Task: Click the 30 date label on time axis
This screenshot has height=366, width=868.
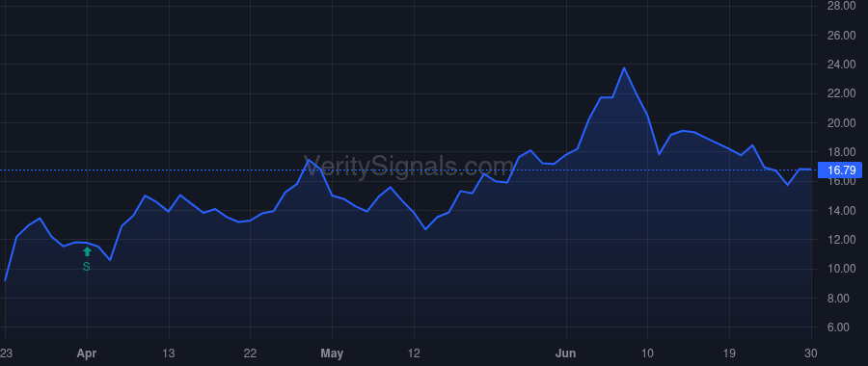Action: (811, 353)
